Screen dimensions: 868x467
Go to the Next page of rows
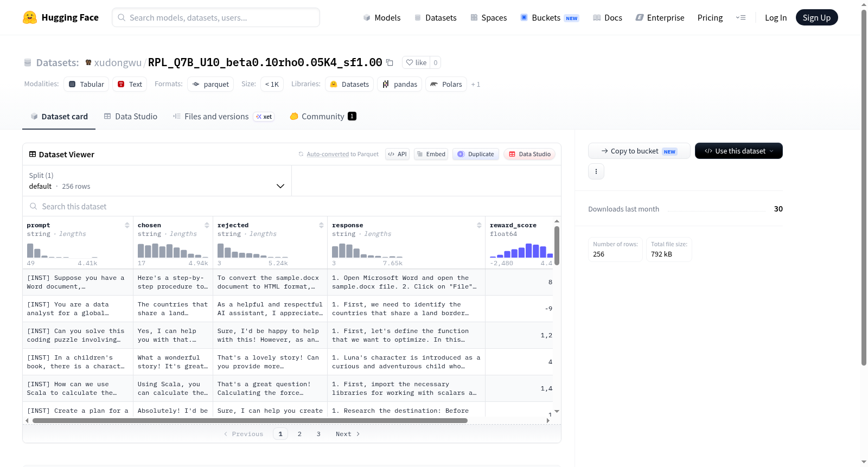pyautogui.click(x=348, y=434)
